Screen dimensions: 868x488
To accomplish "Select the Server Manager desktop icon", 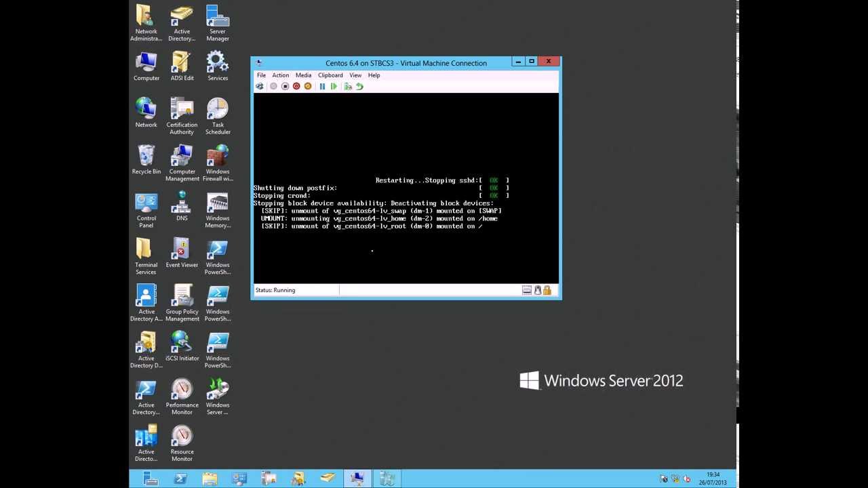I will 218,23.
